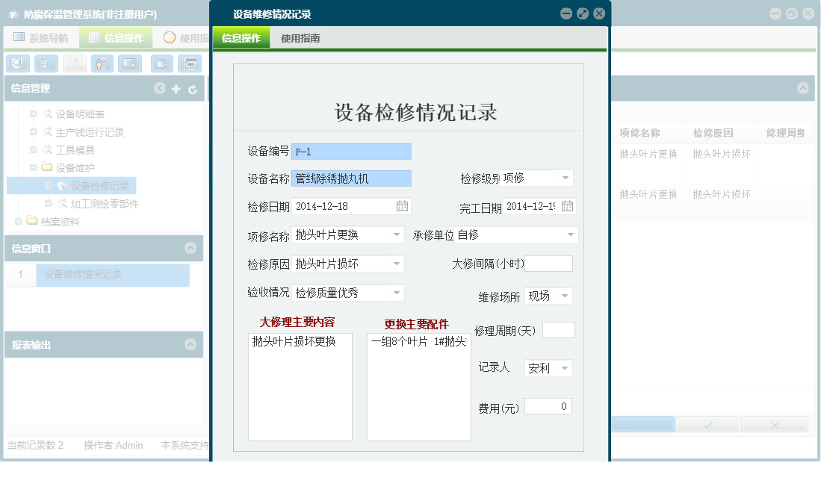Click the plus icon in the 信息管理 header
This screenshot has width=821, height=504.
[176, 88]
